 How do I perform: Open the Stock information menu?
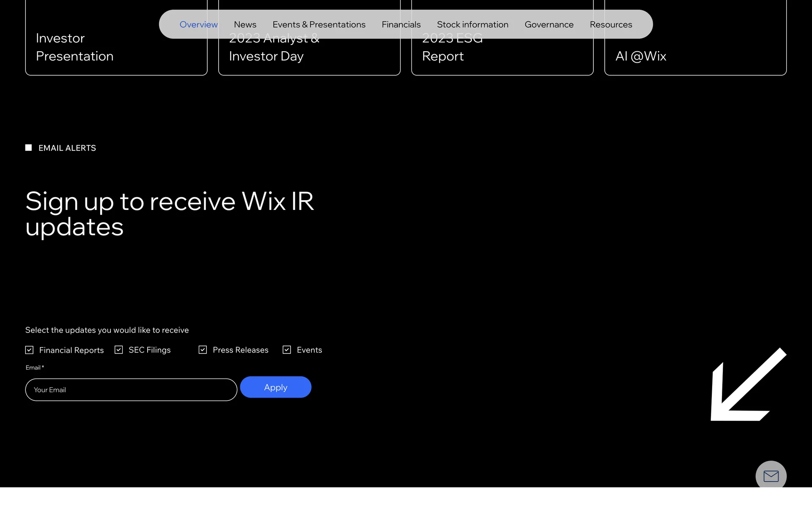(472, 25)
